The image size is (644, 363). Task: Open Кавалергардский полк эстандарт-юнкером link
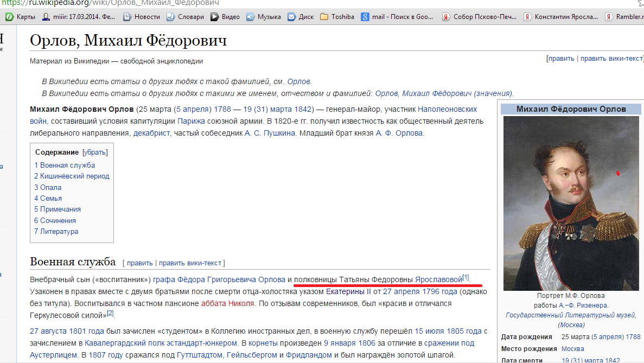[x=161, y=343]
